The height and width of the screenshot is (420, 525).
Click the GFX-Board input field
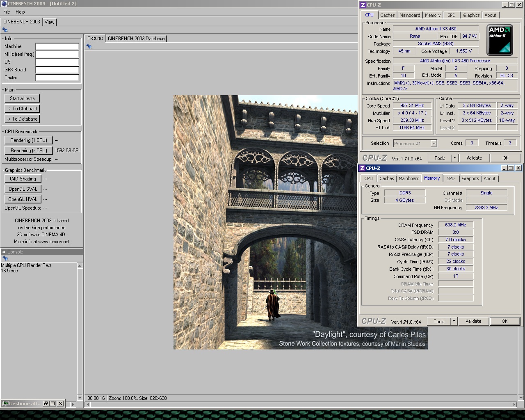coord(57,70)
